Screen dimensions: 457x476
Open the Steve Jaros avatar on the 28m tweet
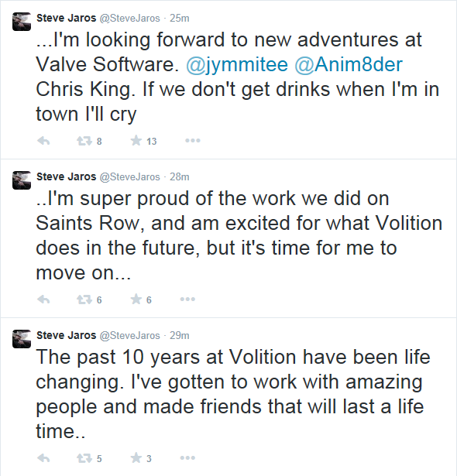pyautogui.click(x=22, y=180)
